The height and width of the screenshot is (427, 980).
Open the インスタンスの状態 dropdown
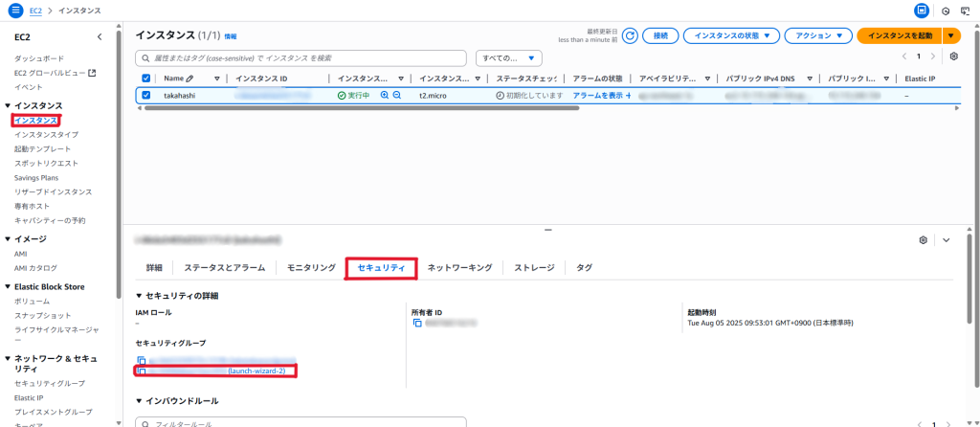(x=731, y=35)
